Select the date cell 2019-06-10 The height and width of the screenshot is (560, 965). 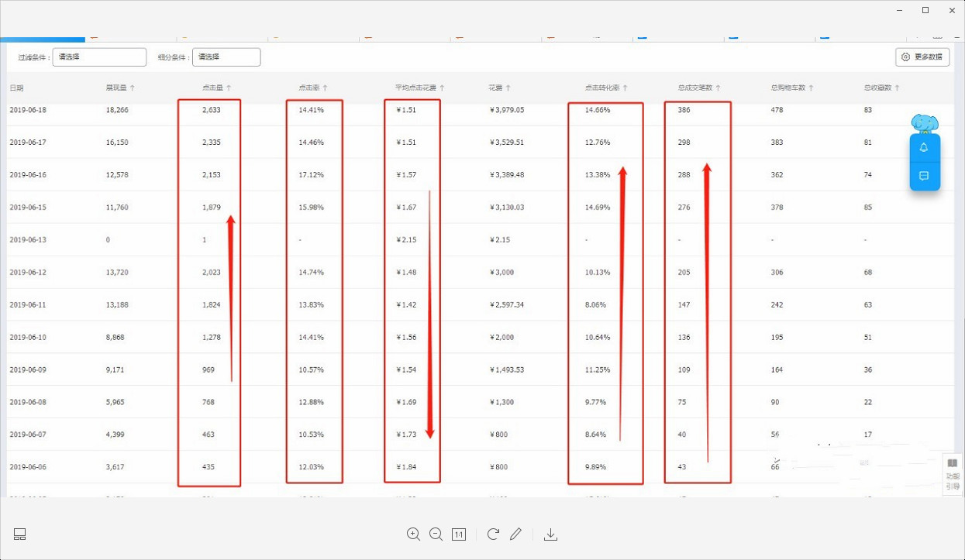(28, 338)
